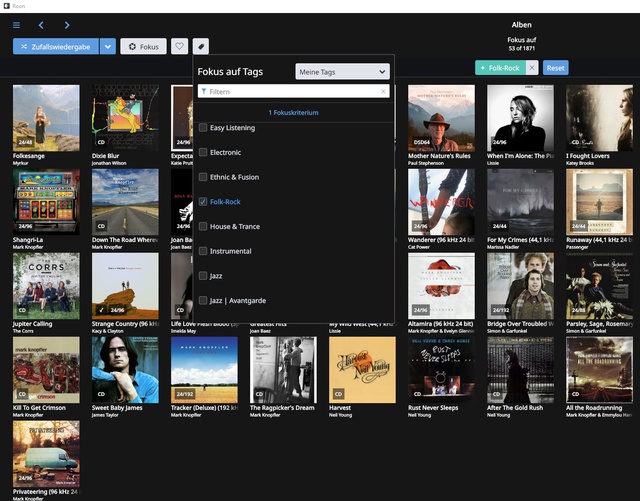This screenshot has width=640, height=501.
Task: Open All the Roadrunning album cover
Action: [600, 370]
